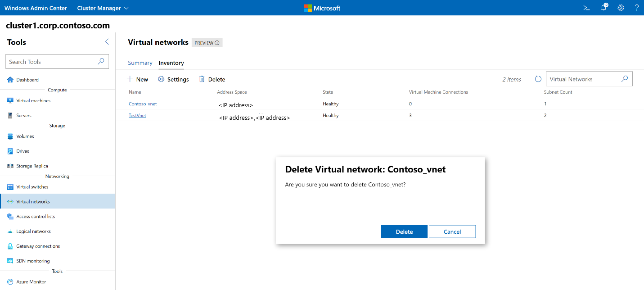The width and height of the screenshot is (644, 290).
Task: Open the help question mark icon
Action: click(637, 8)
